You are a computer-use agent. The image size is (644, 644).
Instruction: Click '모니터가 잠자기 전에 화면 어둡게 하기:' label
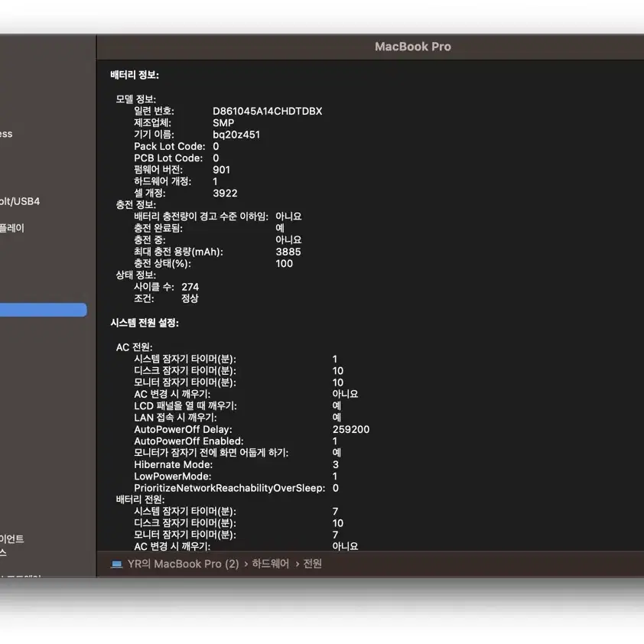[x=212, y=453]
